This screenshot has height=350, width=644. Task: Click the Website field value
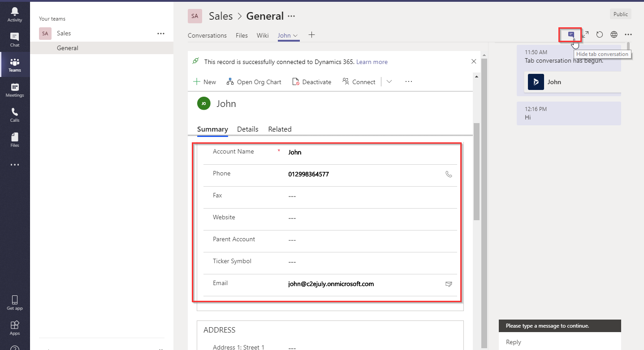pos(292,218)
